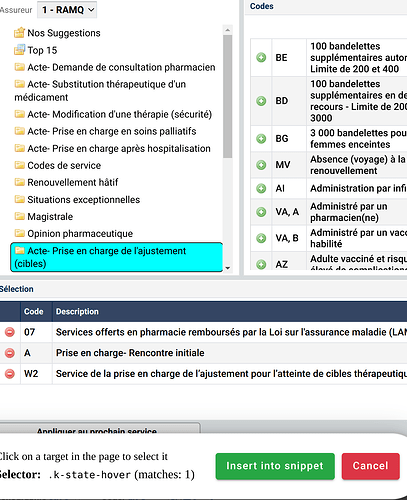Viewport: 407px width, 500px height.
Task: Click Insert into snippet button
Action: coord(275,466)
